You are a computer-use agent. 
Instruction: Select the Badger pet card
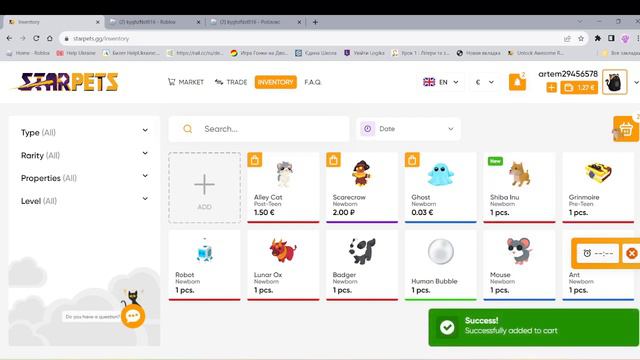(x=362, y=265)
